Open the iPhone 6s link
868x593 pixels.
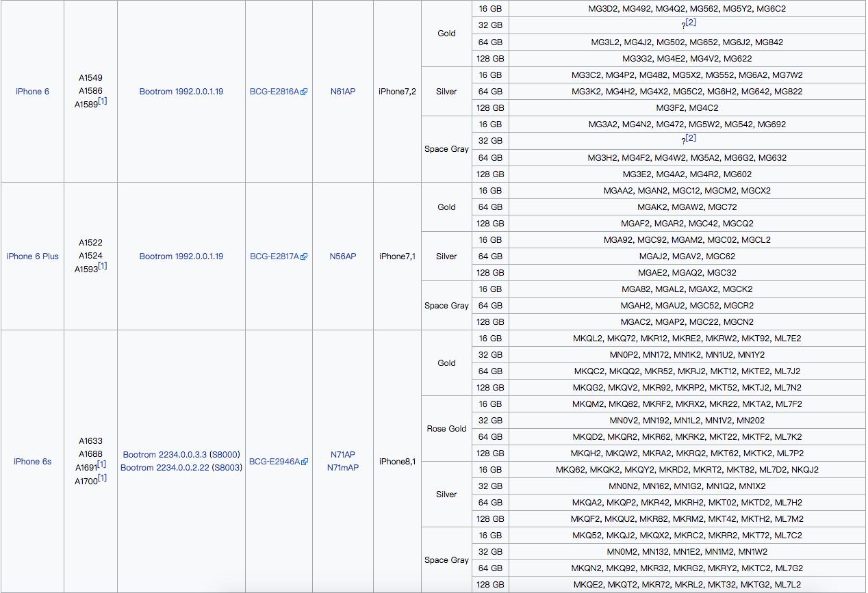tap(32, 462)
